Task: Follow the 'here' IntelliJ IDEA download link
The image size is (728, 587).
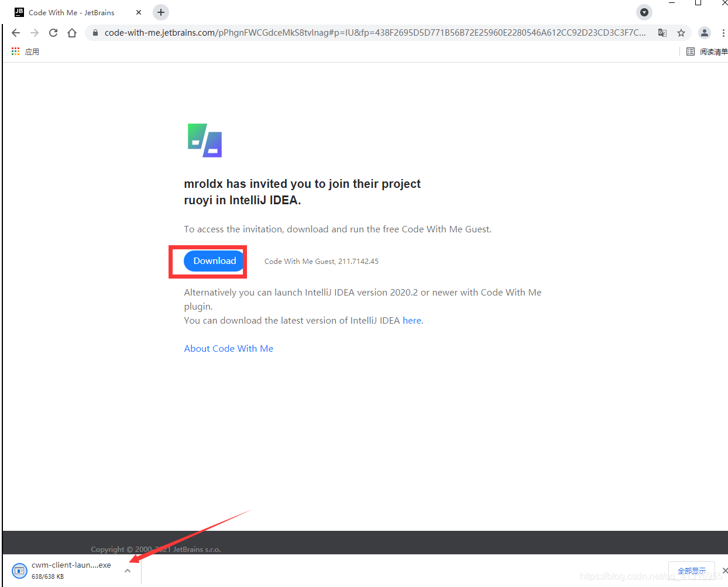Action: click(x=412, y=320)
